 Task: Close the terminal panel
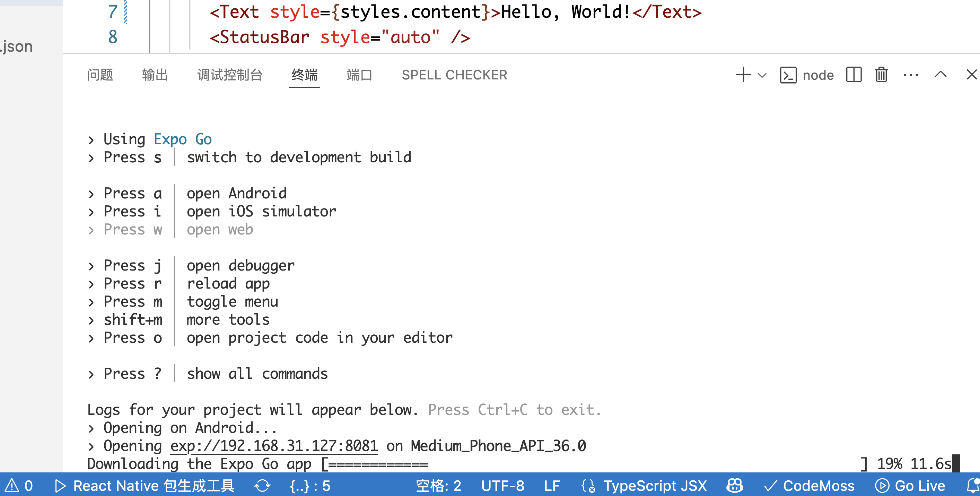tap(971, 75)
